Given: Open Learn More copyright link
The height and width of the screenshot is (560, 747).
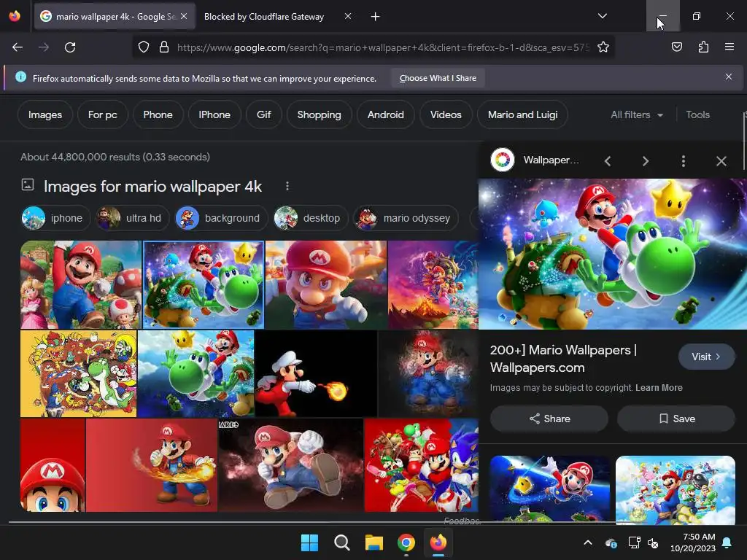Looking at the screenshot, I should pos(659,388).
